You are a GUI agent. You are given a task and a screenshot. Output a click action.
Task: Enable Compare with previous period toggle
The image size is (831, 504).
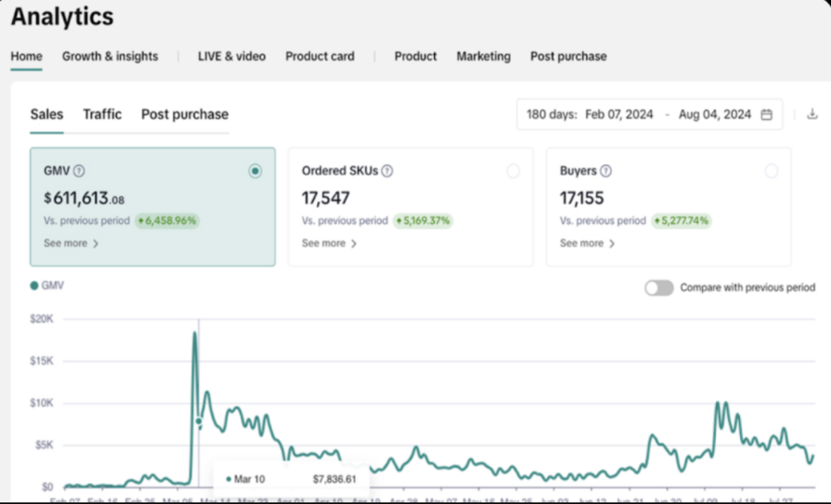click(659, 287)
